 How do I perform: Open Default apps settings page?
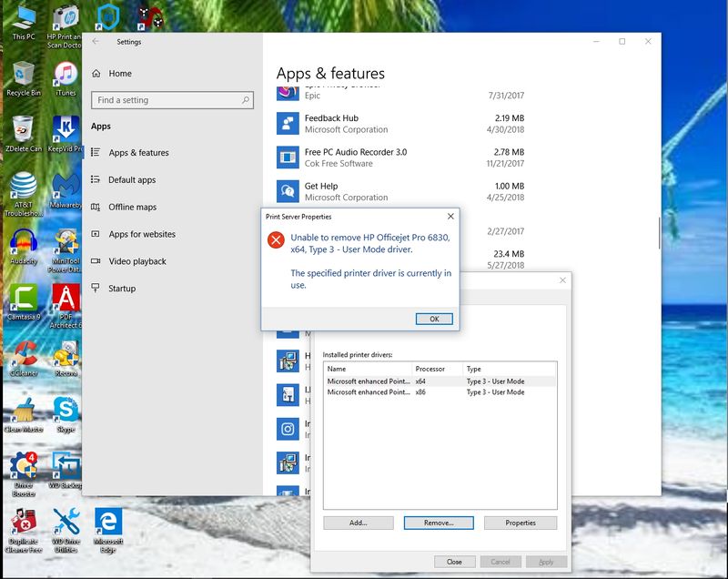132,180
